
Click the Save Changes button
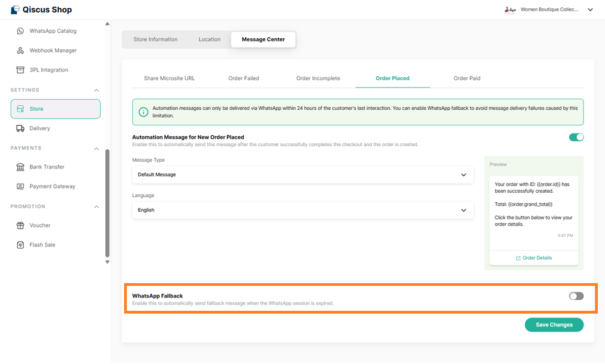(554, 325)
